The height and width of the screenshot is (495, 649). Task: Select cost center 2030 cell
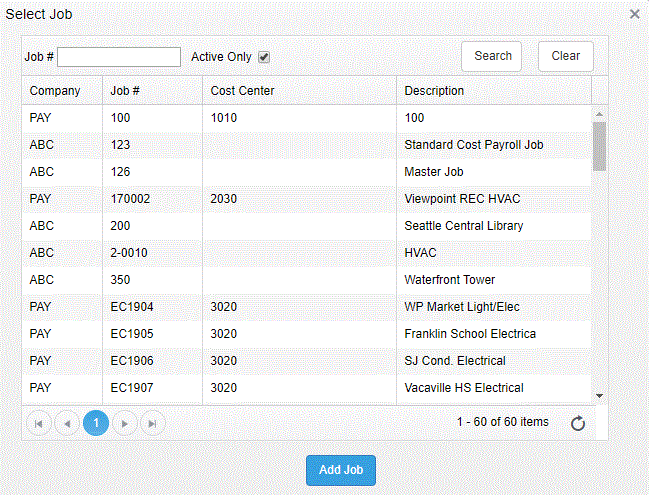tap(299, 199)
